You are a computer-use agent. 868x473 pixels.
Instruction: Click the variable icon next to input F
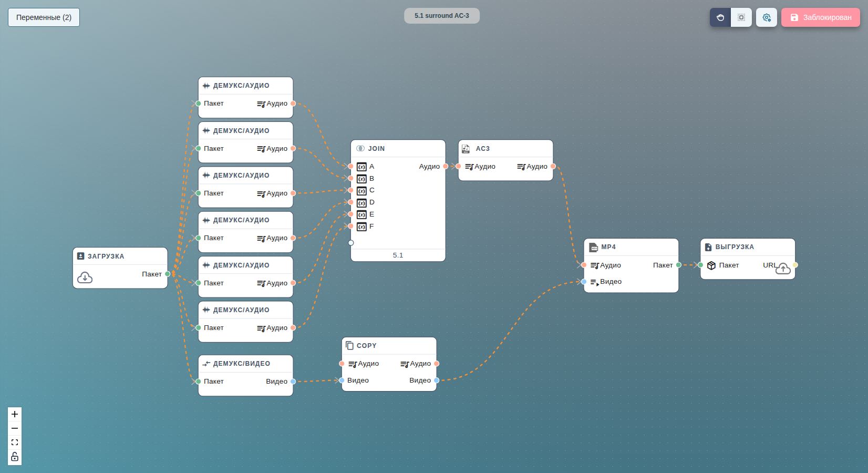pyautogui.click(x=361, y=227)
